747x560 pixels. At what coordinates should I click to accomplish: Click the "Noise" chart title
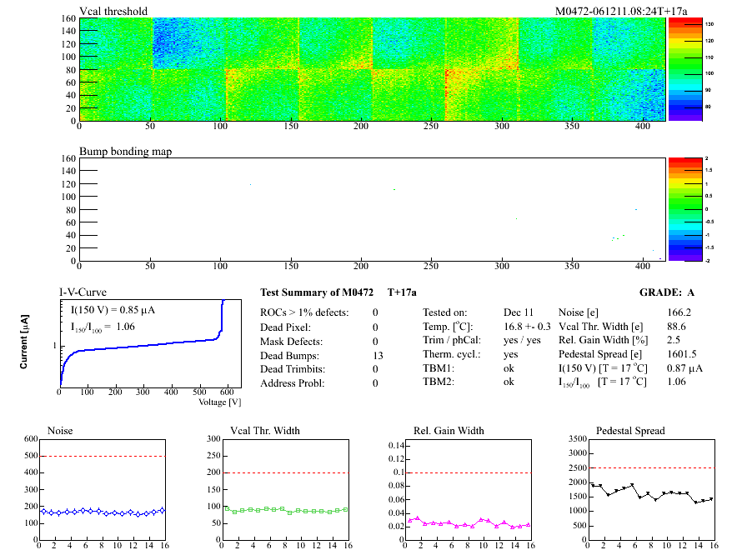(x=61, y=431)
